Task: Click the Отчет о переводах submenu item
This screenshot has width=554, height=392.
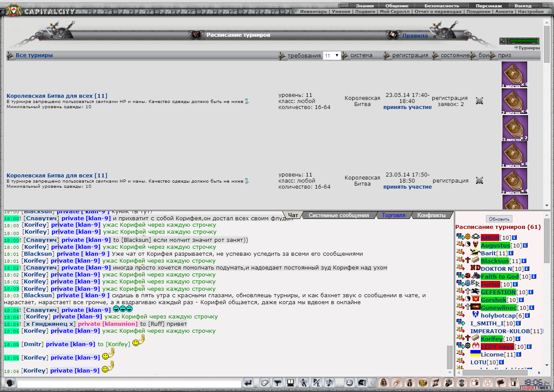Action: (x=438, y=12)
